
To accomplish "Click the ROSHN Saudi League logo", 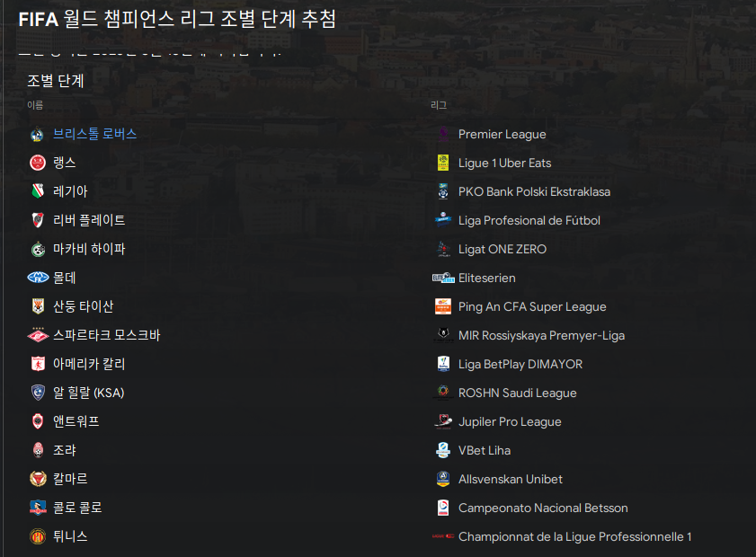I will click(x=443, y=393).
